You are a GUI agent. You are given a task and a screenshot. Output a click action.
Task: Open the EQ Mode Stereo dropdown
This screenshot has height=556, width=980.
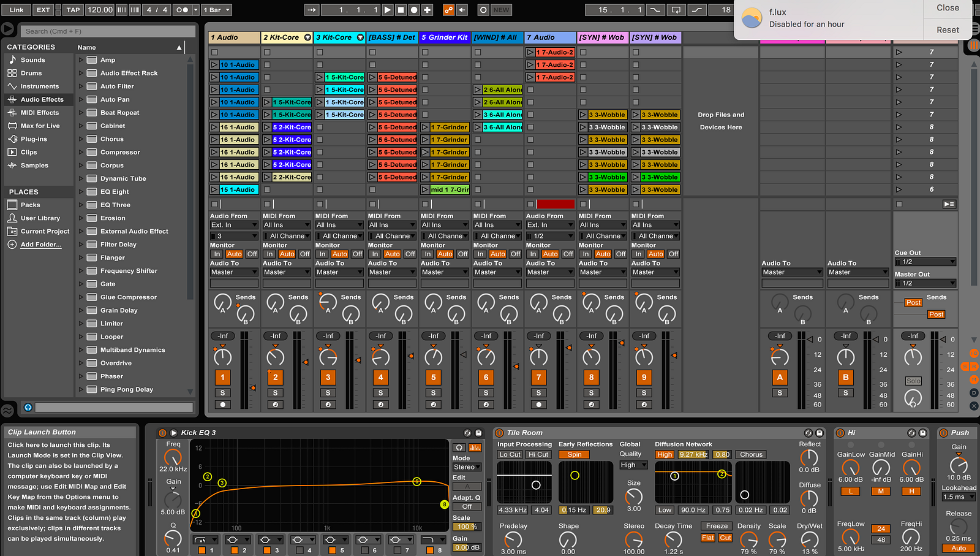(467, 467)
